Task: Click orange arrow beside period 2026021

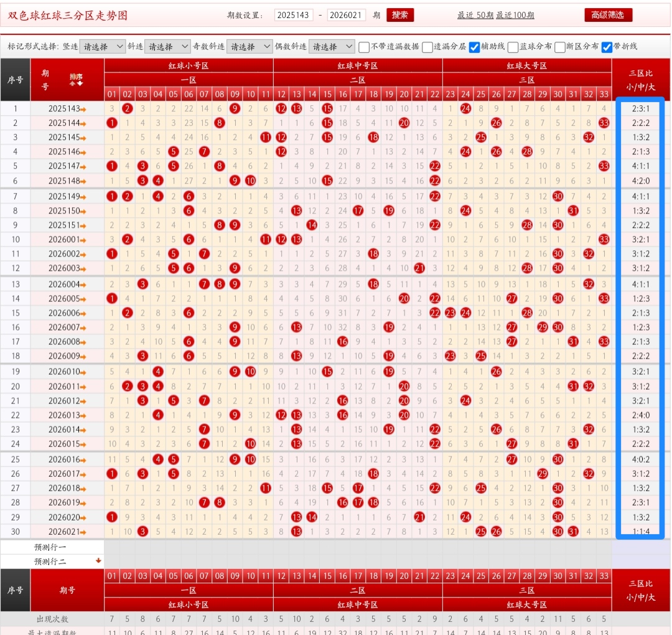Action: 83,532
